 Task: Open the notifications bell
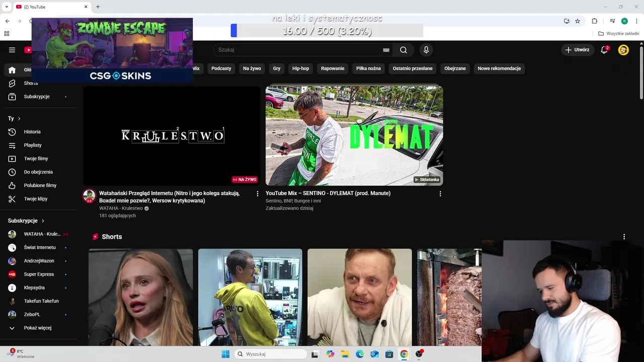tap(605, 50)
